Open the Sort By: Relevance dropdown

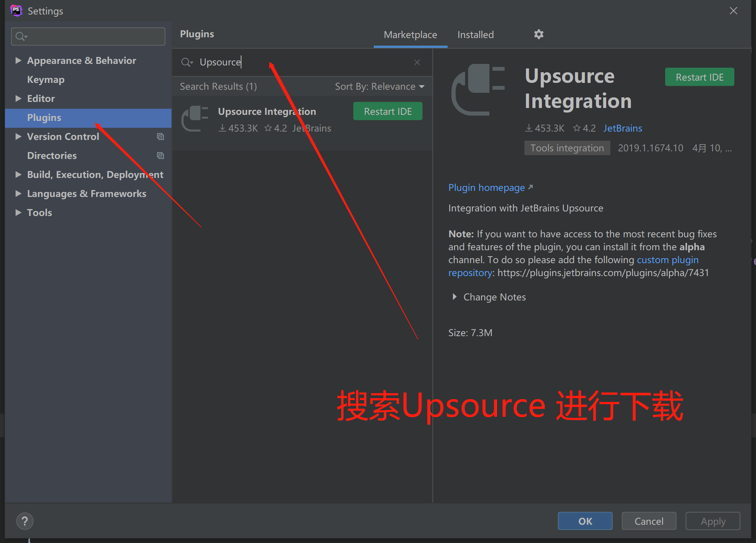coord(380,87)
